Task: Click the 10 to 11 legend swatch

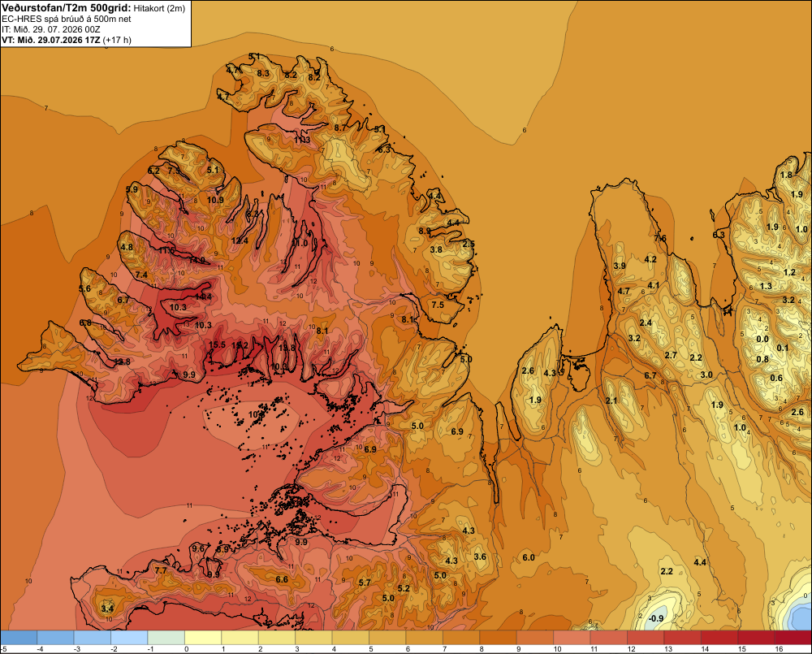Action: [572, 637]
